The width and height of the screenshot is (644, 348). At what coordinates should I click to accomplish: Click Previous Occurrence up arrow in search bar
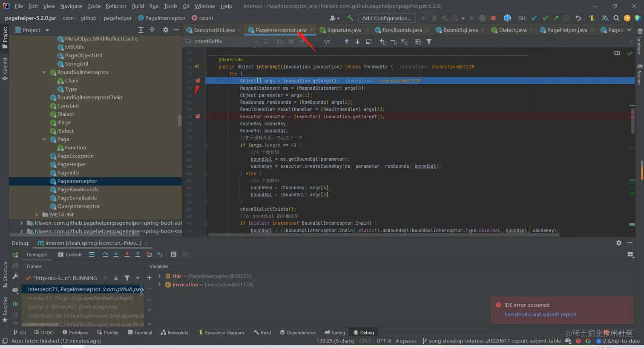click(x=347, y=42)
